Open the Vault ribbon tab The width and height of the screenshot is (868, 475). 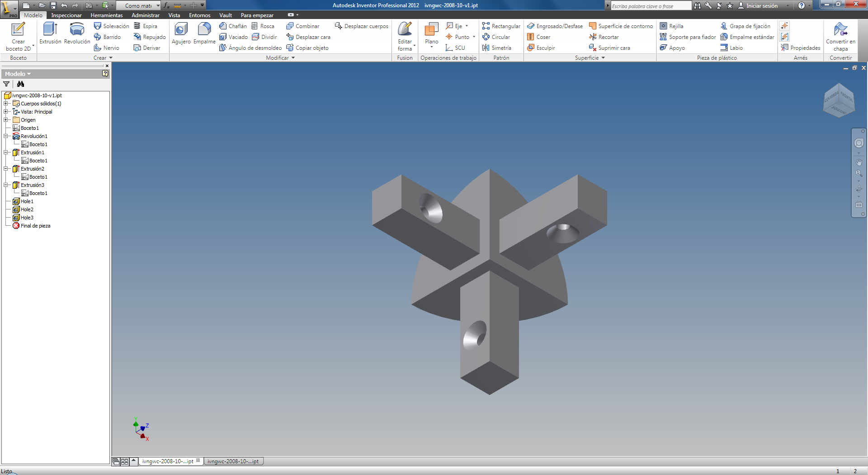click(226, 15)
